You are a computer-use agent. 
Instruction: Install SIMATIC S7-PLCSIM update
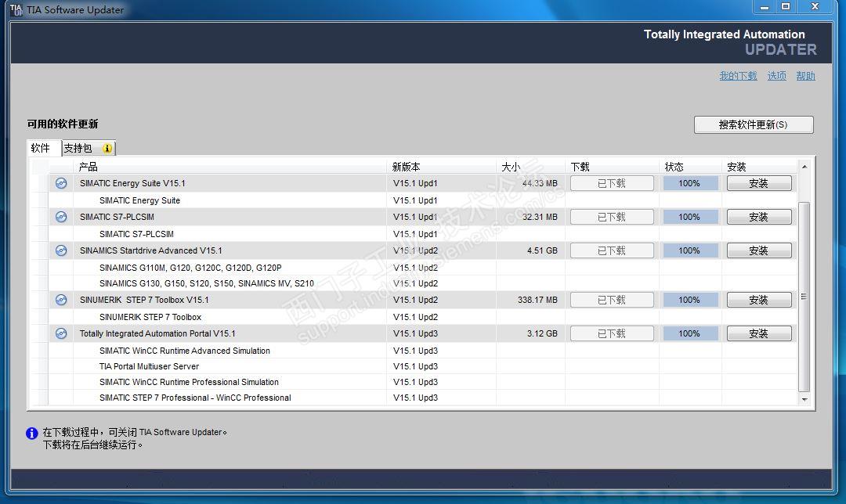pos(759,217)
